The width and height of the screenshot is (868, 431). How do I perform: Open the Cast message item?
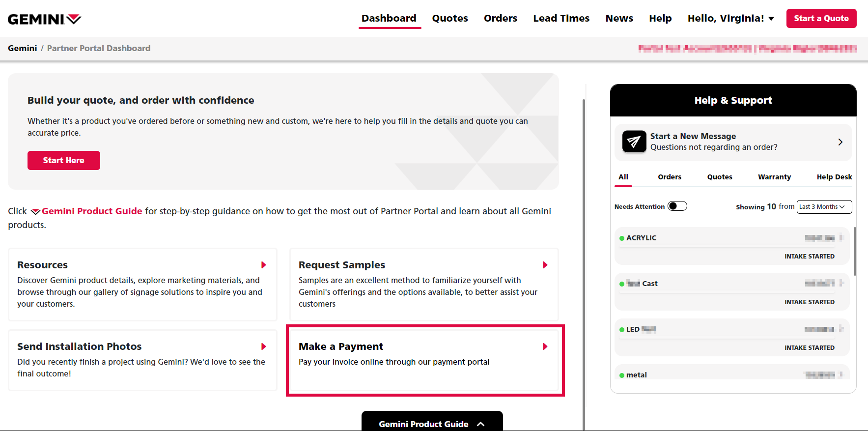click(x=732, y=292)
